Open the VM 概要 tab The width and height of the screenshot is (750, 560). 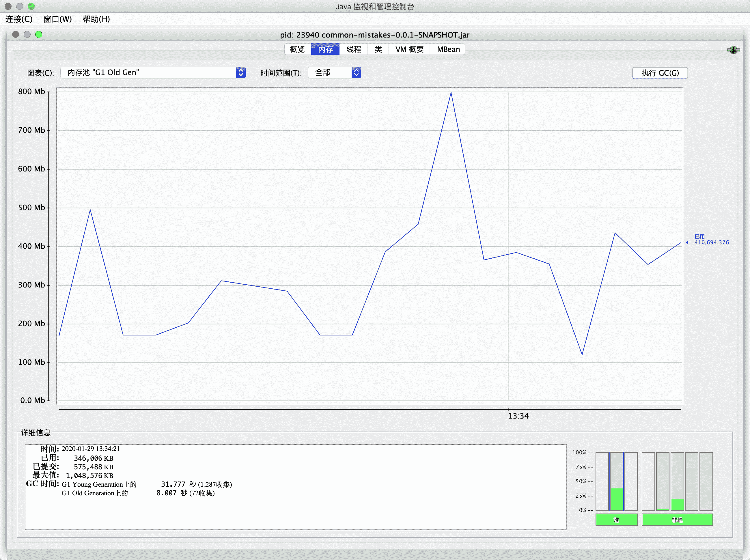tap(409, 49)
